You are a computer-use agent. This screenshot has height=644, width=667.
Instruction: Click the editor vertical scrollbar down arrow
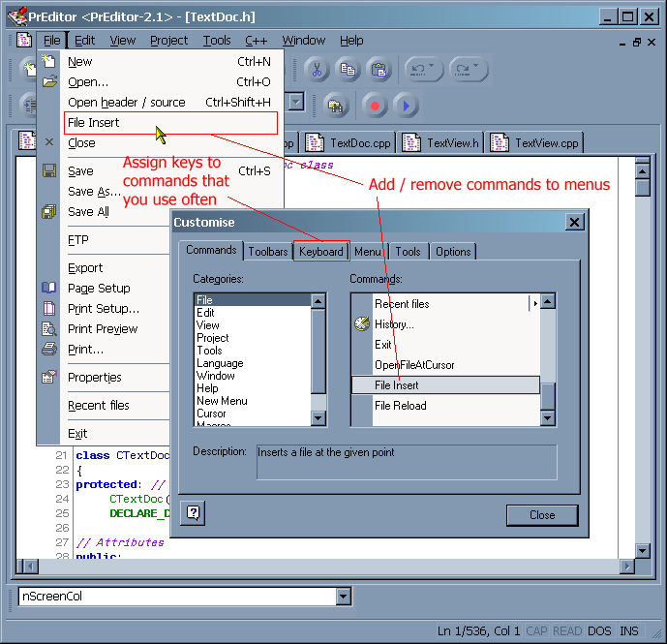click(643, 551)
